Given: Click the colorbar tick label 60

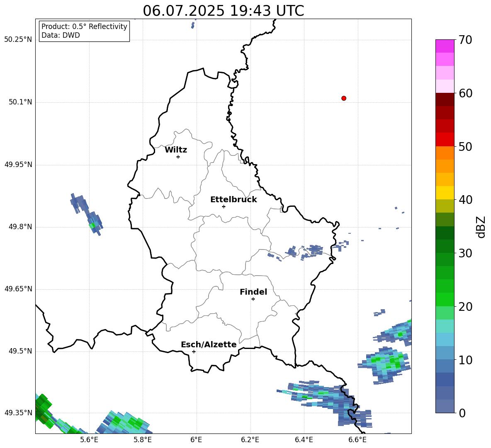Looking at the screenshot, I should [465, 93].
